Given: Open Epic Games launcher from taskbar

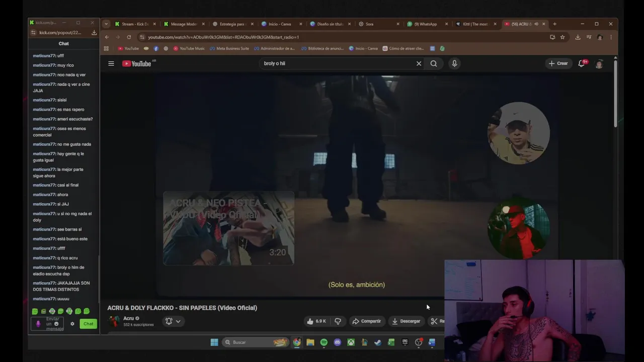Looking at the screenshot, I should coord(405,342).
